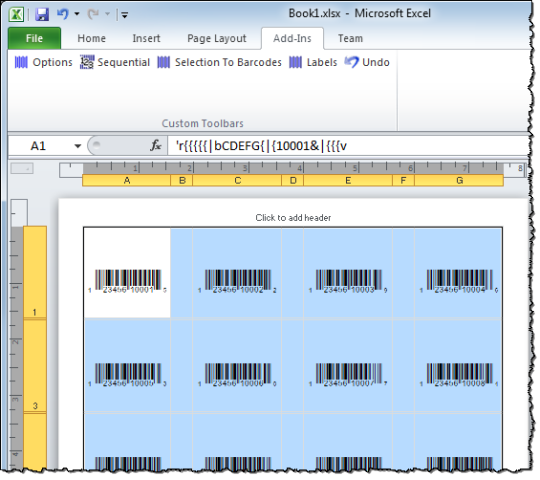Click the Undo arrow in quick access toolbar
The height and width of the screenshot is (480, 540).
(x=63, y=14)
